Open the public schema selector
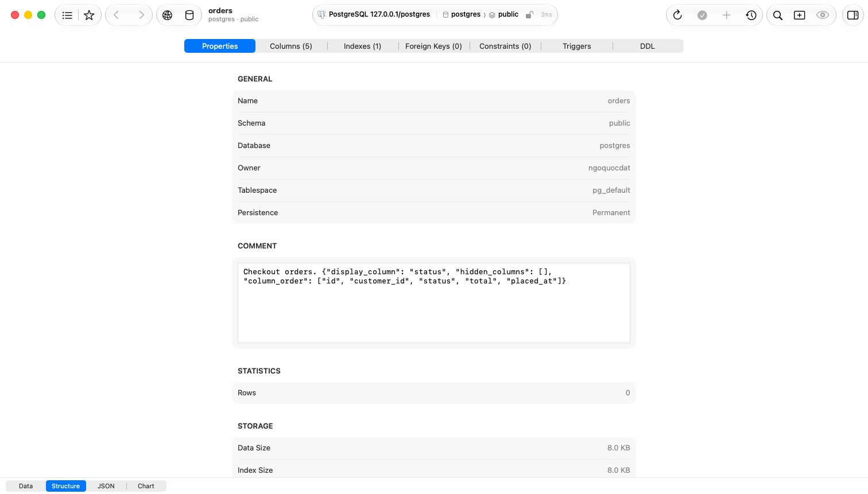This screenshot has width=868, height=494. (x=503, y=14)
